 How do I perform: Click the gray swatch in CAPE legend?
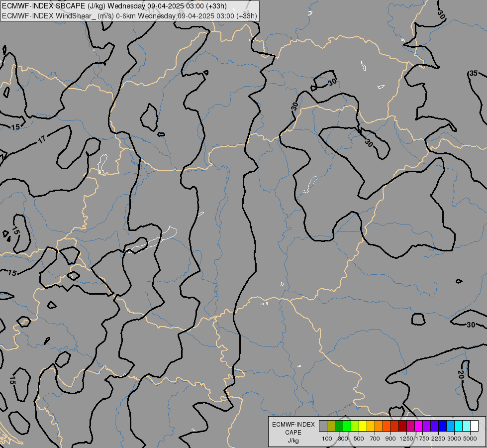pos(323,426)
